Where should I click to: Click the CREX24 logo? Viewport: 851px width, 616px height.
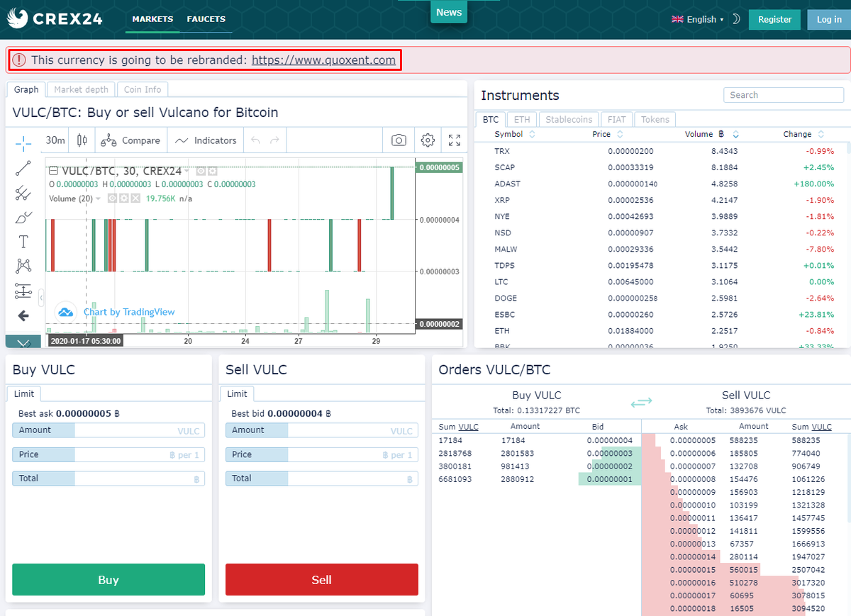point(55,18)
